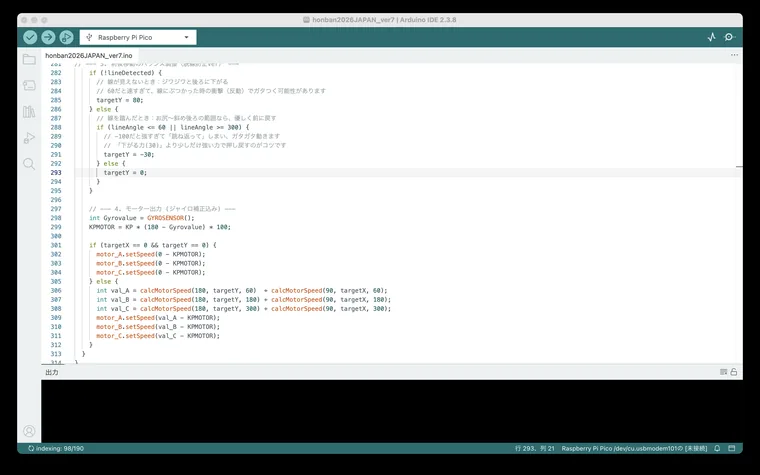Image resolution: width=760 pixels, height=475 pixels.
Task: Click the cursor position 行 293, 列 21
Action: coord(535,449)
